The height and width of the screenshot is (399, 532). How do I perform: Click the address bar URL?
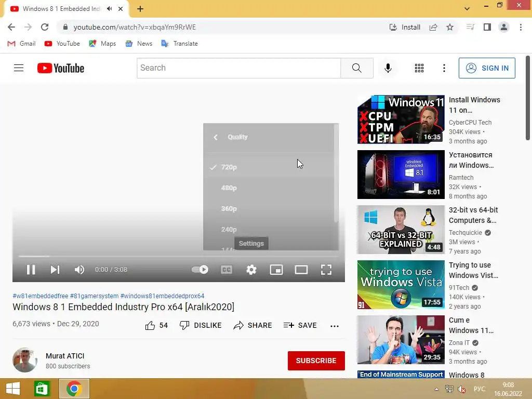[x=135, y=27]
